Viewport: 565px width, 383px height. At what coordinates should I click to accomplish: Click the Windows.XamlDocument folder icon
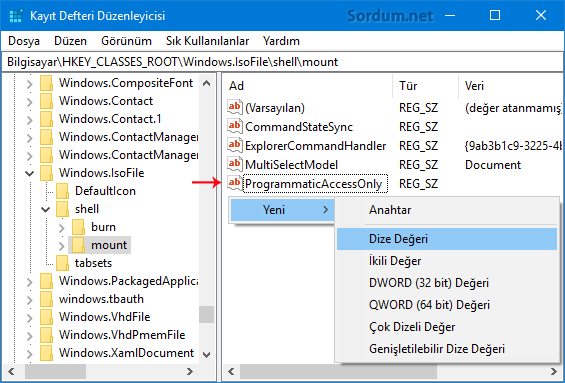coord(46,353)
